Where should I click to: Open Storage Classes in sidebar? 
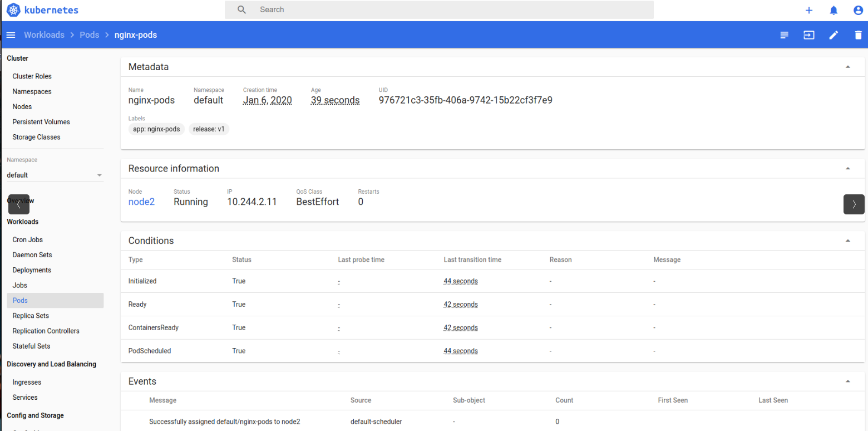pos(37,137)
